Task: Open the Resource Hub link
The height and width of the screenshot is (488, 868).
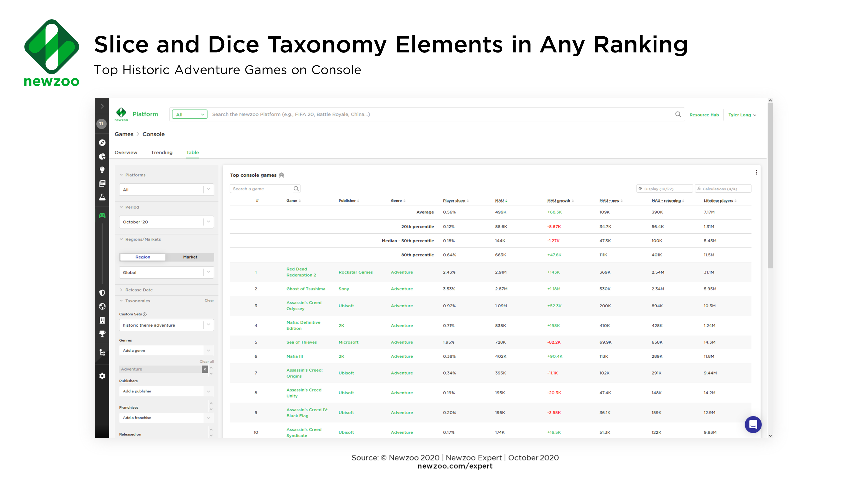Action: tap(704, 115)
